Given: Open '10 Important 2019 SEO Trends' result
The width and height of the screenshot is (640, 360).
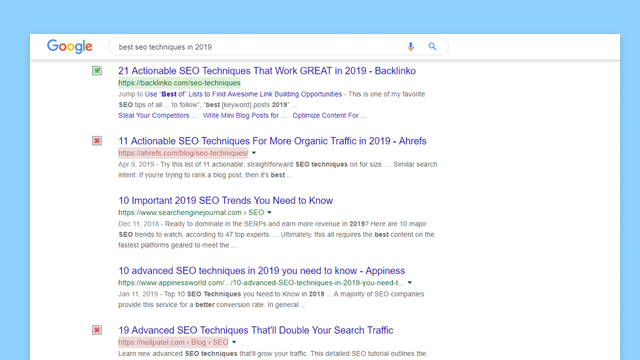Looking at the screenshot, I should point(226,200).
